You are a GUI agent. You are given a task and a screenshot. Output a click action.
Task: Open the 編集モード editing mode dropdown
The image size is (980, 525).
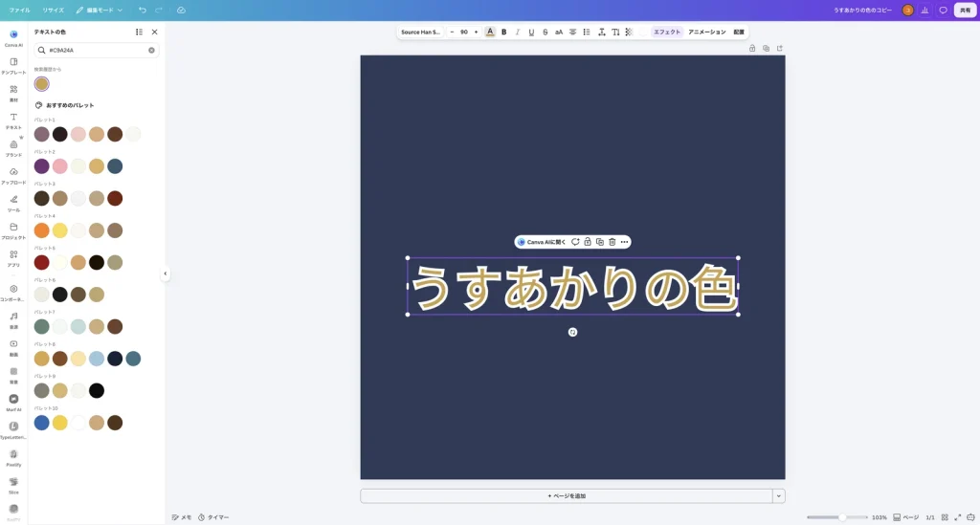(100, 10)
